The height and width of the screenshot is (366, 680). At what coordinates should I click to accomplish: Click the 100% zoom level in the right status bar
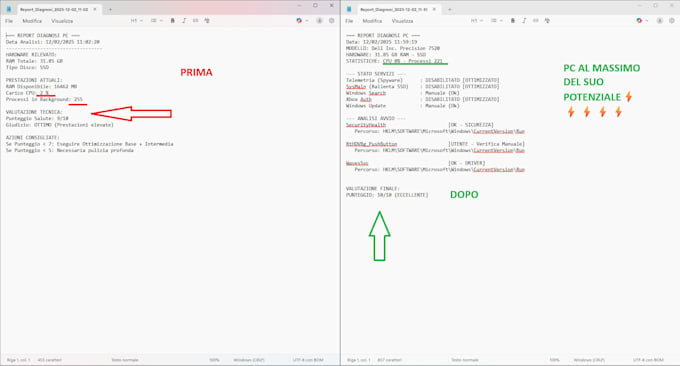point(554,360)
